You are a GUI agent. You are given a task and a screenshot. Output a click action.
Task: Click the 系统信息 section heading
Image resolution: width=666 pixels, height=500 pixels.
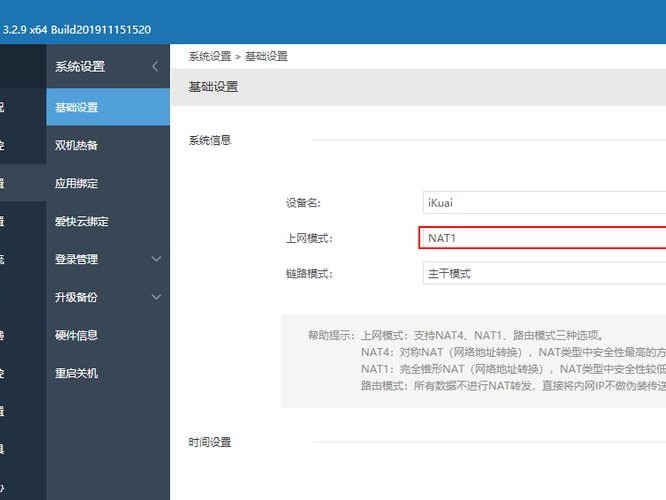coord(209,140)
